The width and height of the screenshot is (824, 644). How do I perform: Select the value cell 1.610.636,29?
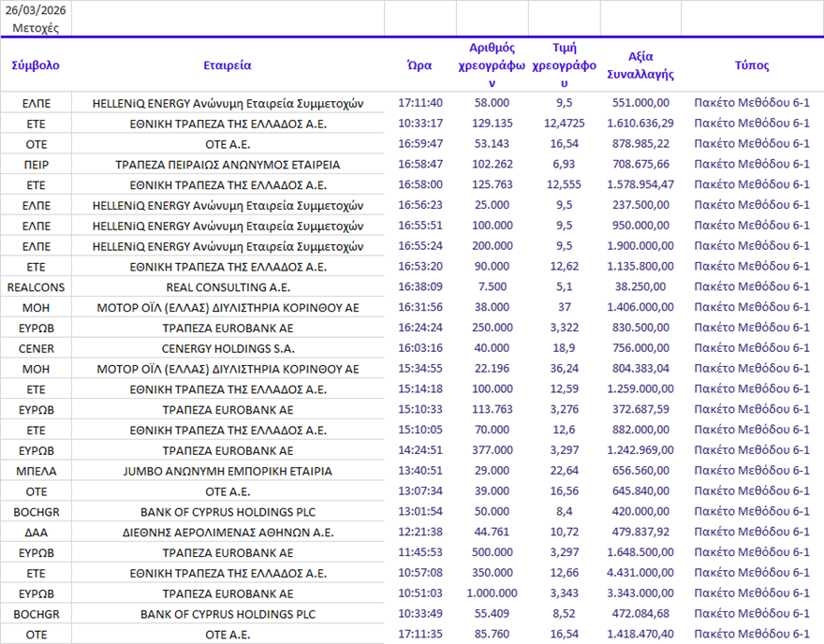click(640, 124)
